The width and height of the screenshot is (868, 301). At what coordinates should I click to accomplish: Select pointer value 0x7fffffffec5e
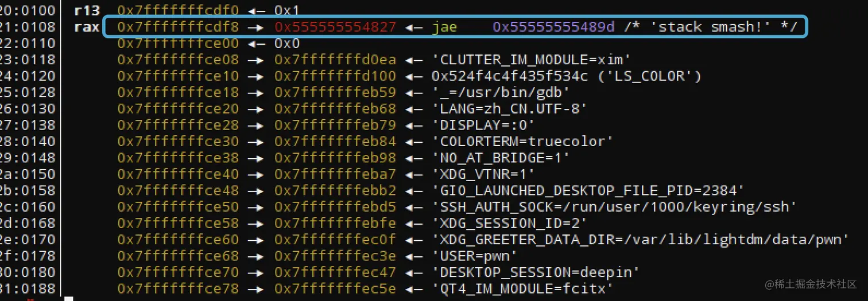335,288
